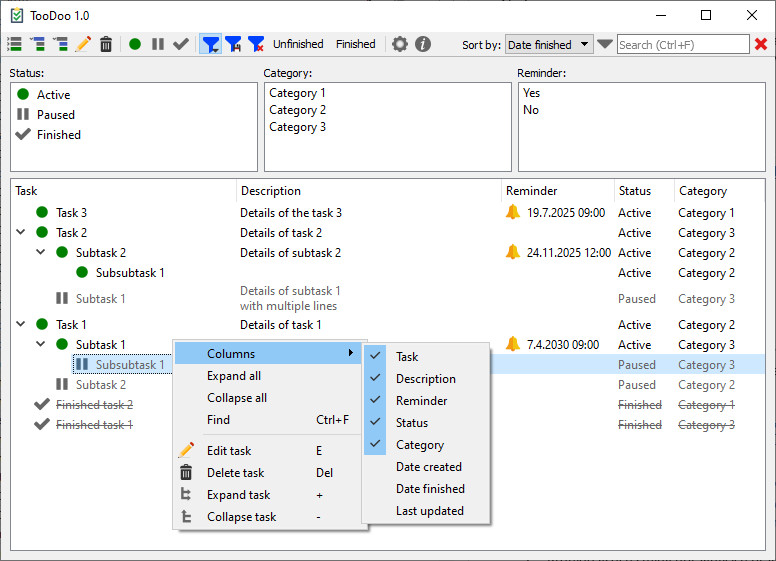This screenshot has width=776, height=561.
Task: Click green status circle of Task 3
Action: pyautogui.click(x=42, y=212)
